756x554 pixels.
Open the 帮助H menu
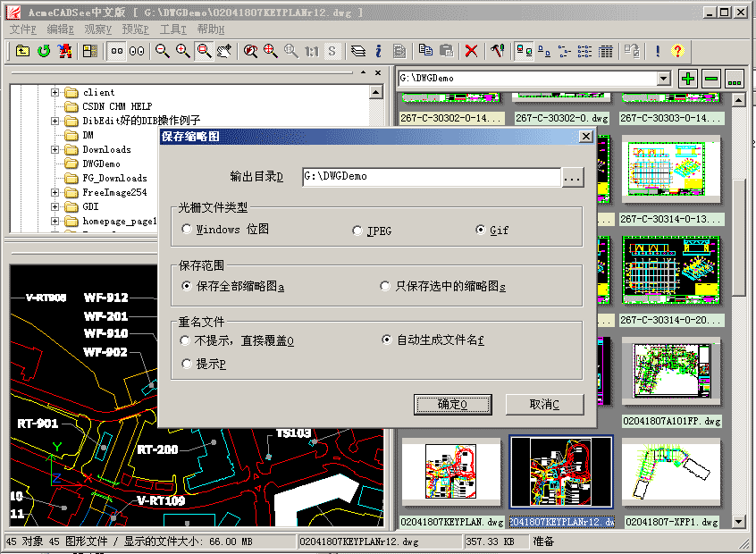[211, 29]
